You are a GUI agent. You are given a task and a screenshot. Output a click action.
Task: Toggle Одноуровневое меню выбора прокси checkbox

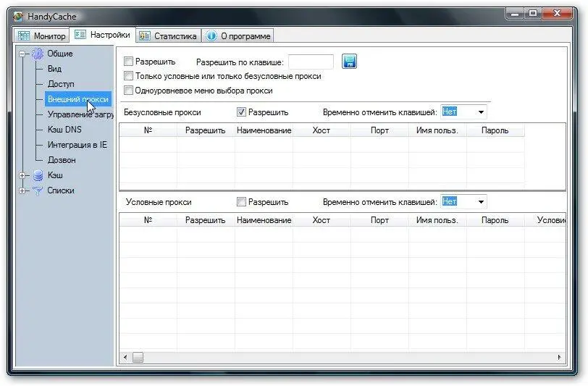pyautogui.click(x=129, y=91)
